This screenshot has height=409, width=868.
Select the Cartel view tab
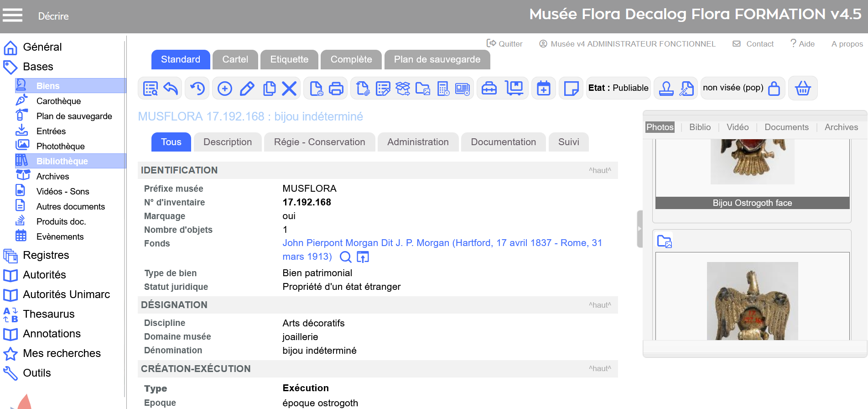tap(235, 59)
